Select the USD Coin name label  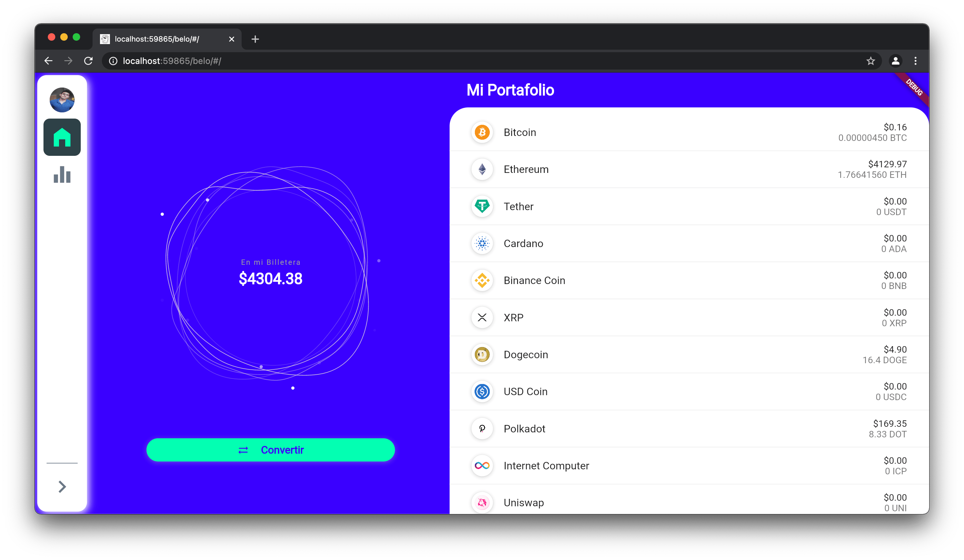[525, 391]
